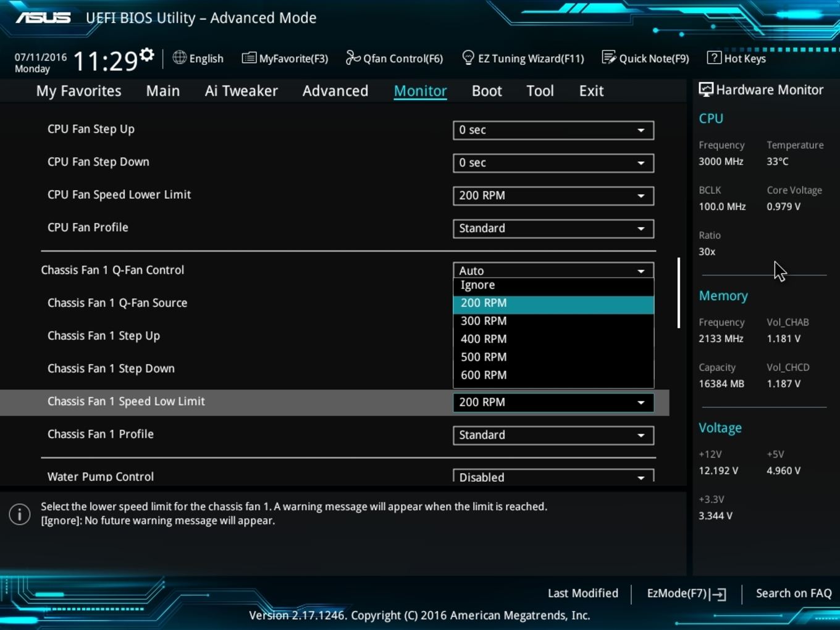Choose Ignore from the dropdown list
840x630 pixels.
[553, 285]
